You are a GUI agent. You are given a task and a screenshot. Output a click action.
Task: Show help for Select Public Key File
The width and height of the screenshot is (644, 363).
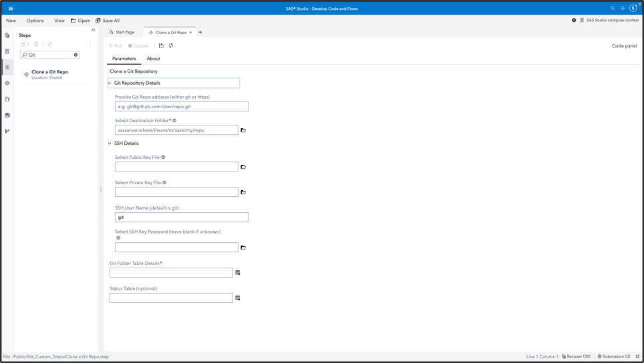(163, 157)
